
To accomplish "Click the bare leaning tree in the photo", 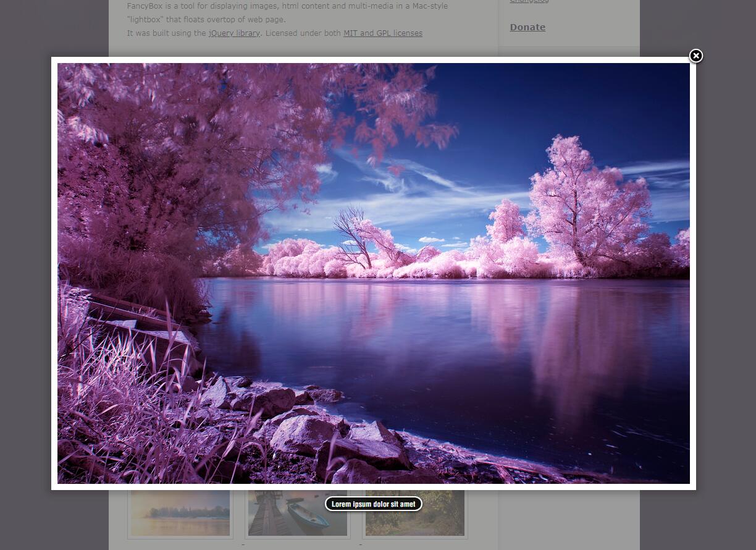I will coord(355,238).
